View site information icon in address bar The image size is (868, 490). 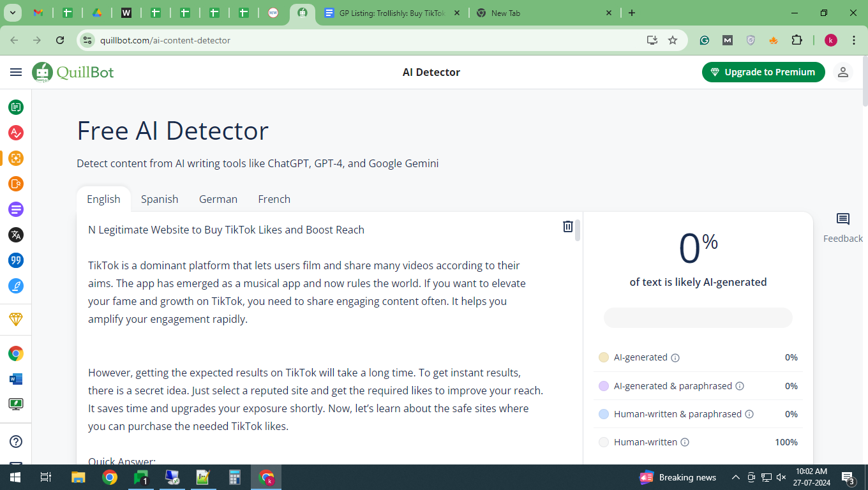tap(88, 40)
